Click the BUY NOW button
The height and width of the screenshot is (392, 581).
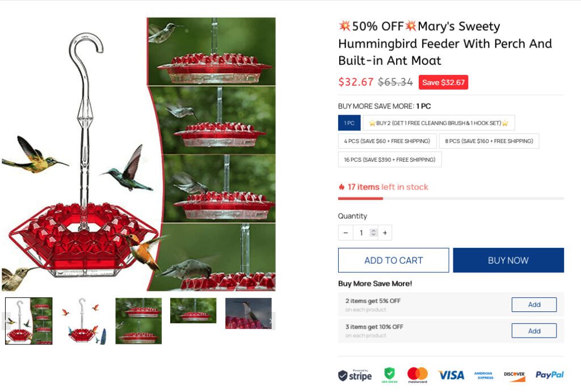click(x=508, y=260)
